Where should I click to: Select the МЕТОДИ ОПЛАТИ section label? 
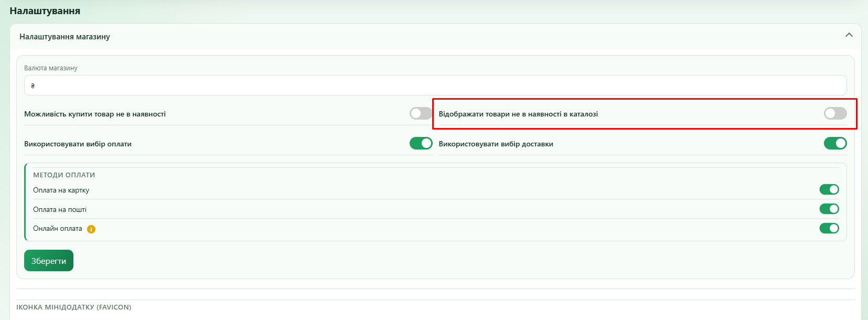(64, 175)
